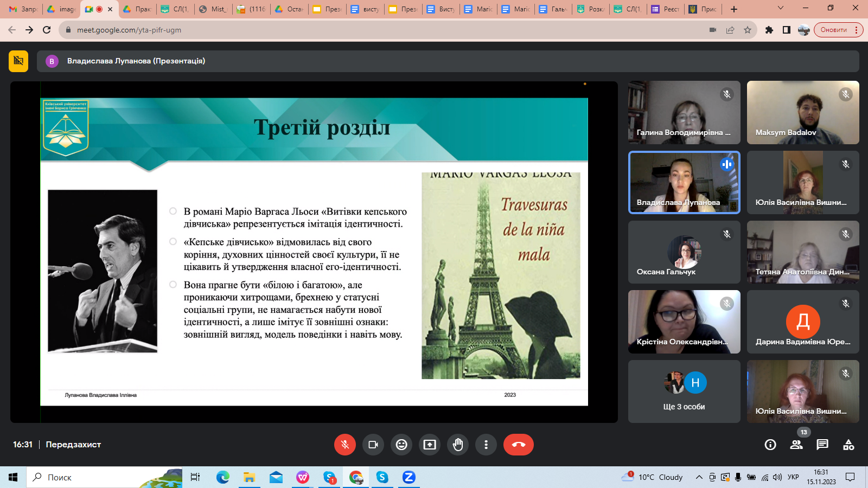Click the red leave call button

click(x=518, y=445)
